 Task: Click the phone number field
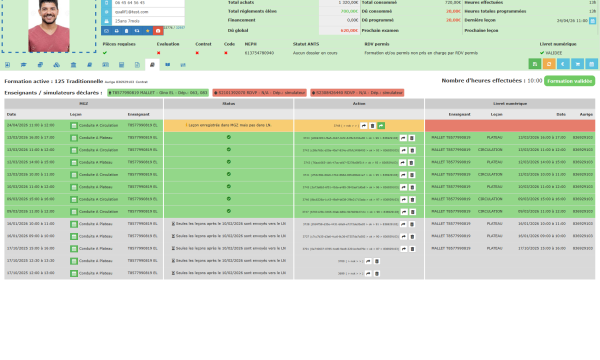(x=148, y=3)
